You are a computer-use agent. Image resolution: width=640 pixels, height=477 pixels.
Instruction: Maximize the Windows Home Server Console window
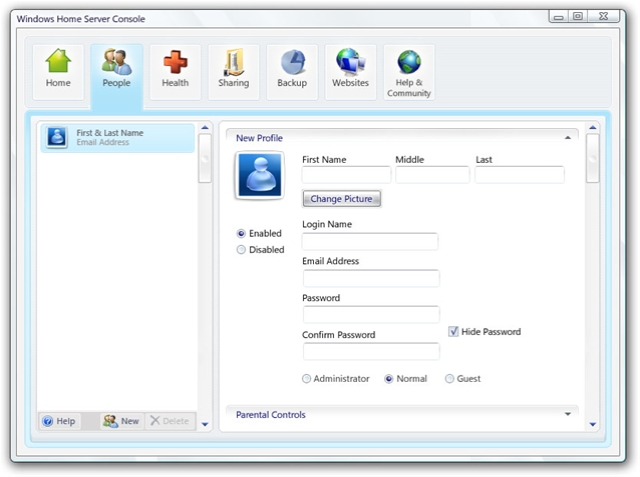click(x=578, y=16)
